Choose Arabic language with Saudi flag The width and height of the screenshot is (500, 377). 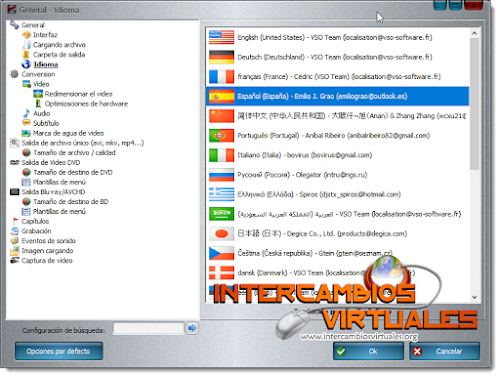[x=337, y=214]
